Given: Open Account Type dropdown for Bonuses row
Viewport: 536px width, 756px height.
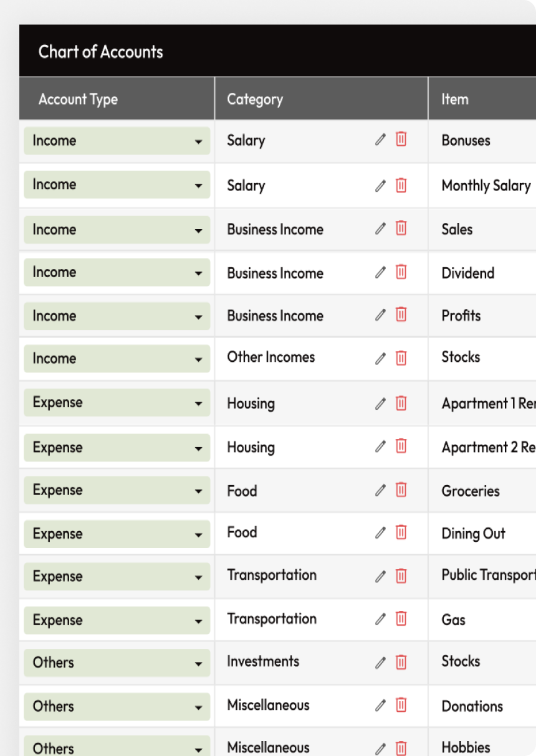Looking at the screenshot, I should tap(198, 142).
